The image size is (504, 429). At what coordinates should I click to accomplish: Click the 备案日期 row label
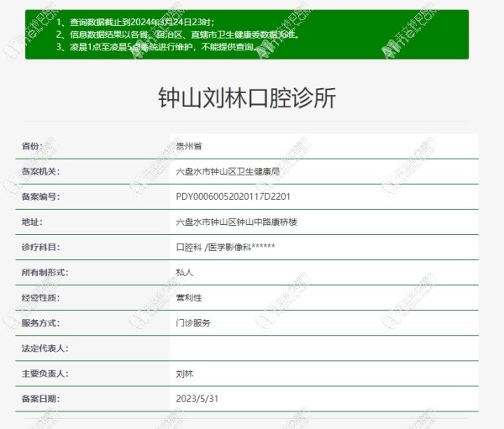[41, 398]
